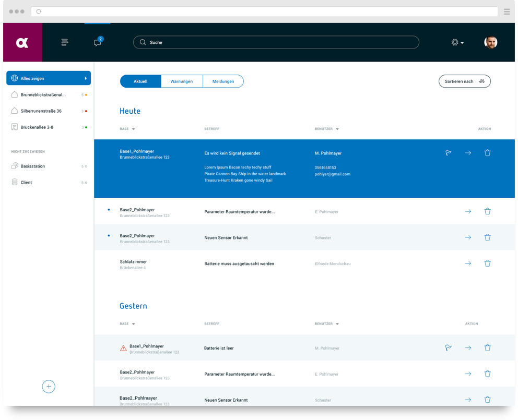The image size is (518, 420).
Task: Click the round plus button in sidebar
Action: (x=49, y=387)
